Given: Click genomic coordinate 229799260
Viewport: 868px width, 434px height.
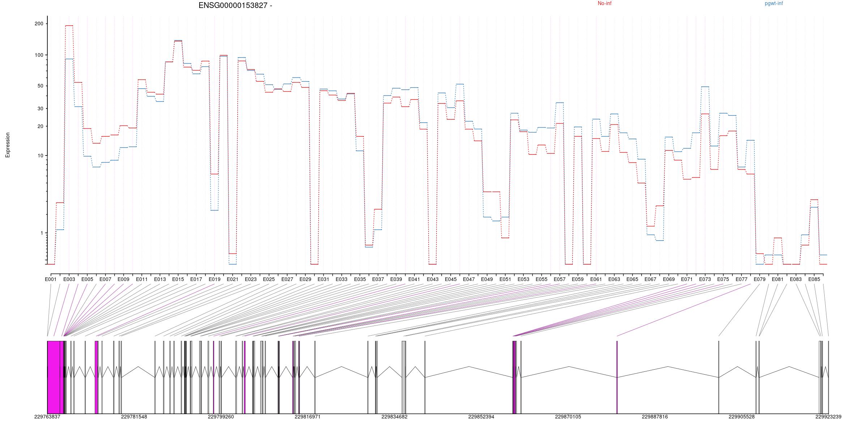Looking at the screenshot, I should pos(221,417).
